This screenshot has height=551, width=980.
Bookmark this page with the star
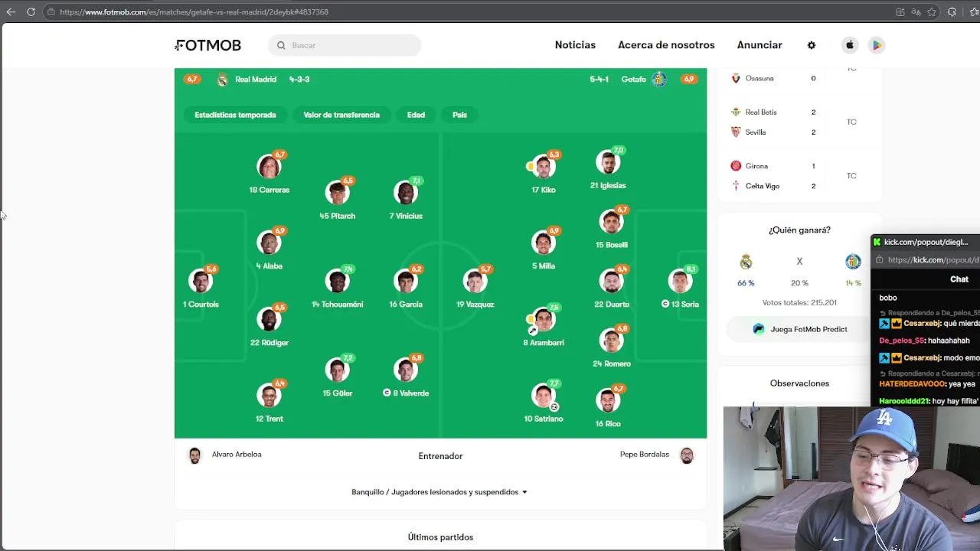coord(932,11)
